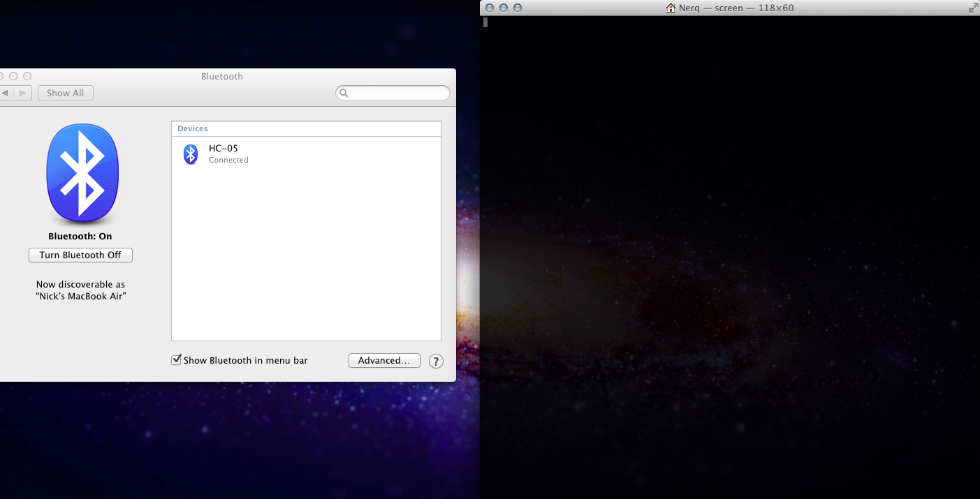Screen dimensions: 980x499
Task: Click the "Nick's MacBook Air" discoverable name
Action: 81,296
